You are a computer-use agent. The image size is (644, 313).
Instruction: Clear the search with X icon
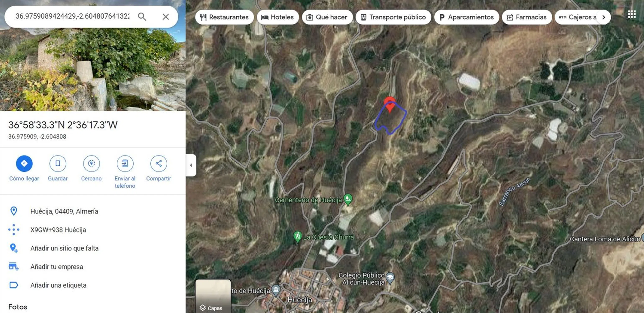tap(165, 17)
